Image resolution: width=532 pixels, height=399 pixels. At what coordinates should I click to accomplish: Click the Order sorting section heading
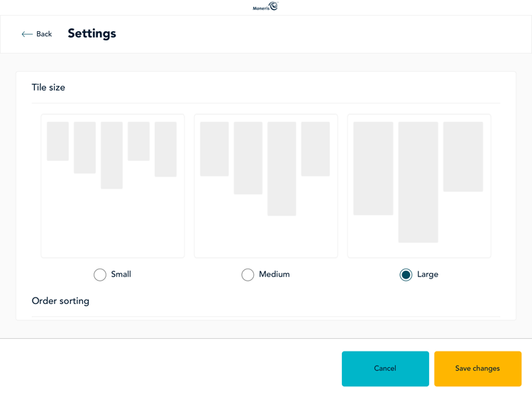pyautogui.click(x=60, y=301)
